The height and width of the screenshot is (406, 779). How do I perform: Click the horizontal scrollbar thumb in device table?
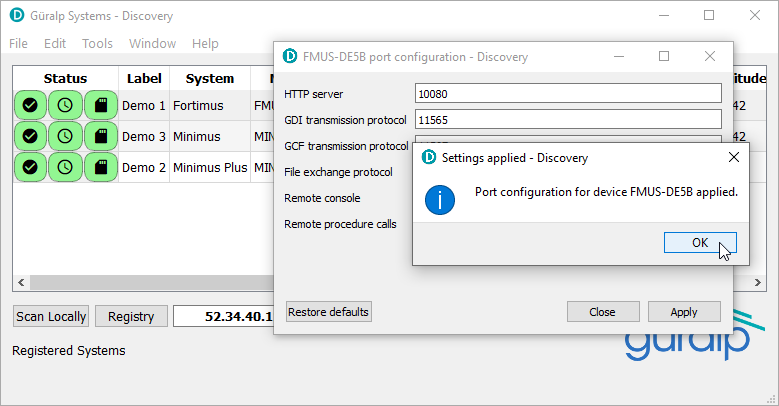(x=152, y=282)
